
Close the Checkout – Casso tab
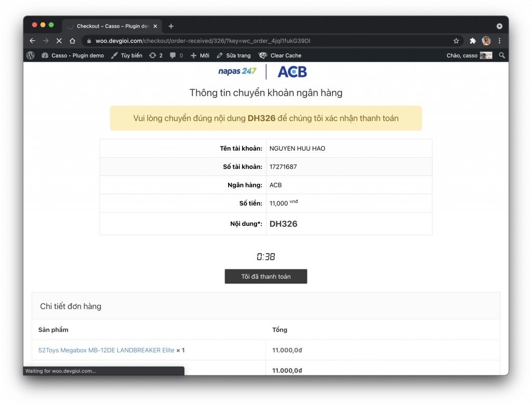155,26
